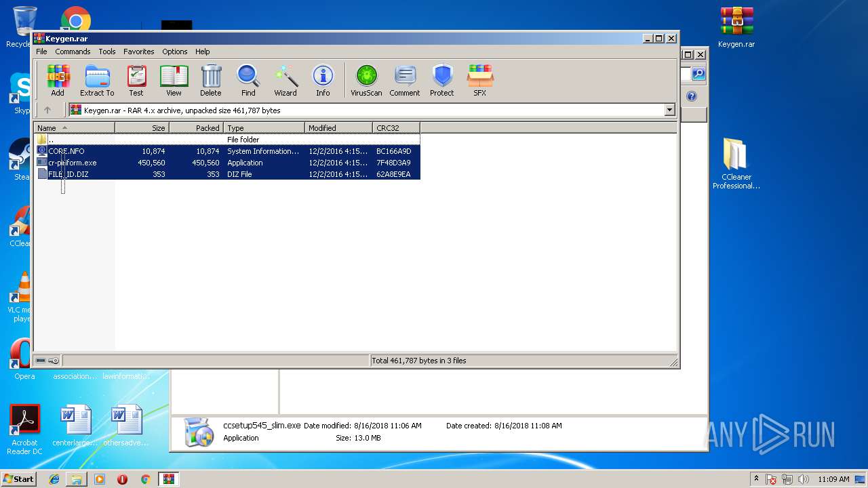
Task: Sort by the Name column header
Action: (x=75, y=127)
